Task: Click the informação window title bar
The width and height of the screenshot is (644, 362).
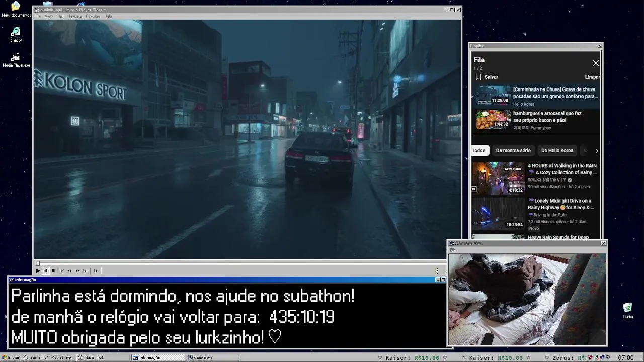Action: tap(227, 280)
